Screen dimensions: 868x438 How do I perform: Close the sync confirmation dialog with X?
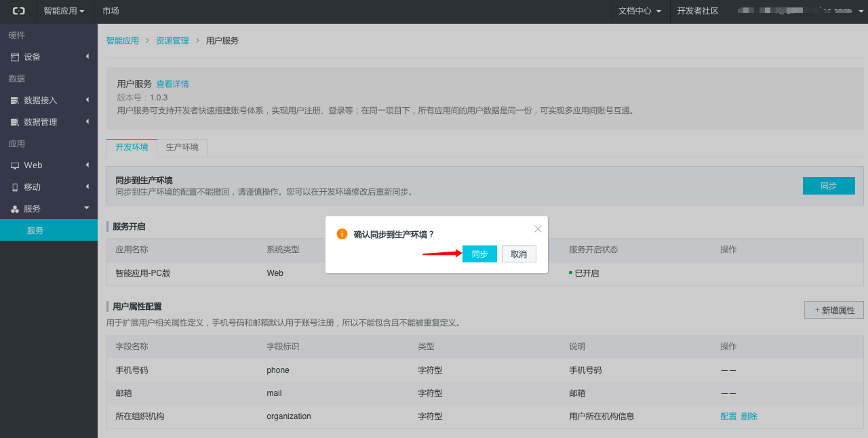pos(538,228)
